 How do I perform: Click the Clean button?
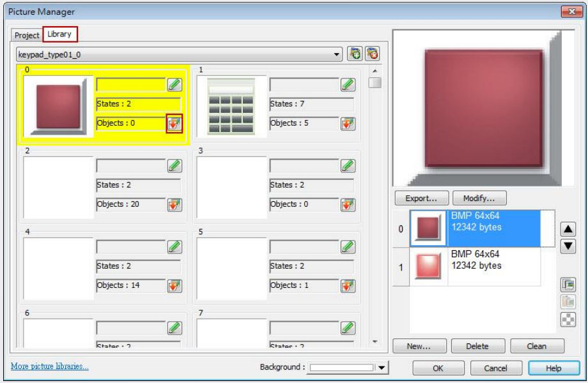[x=537, y=347]
